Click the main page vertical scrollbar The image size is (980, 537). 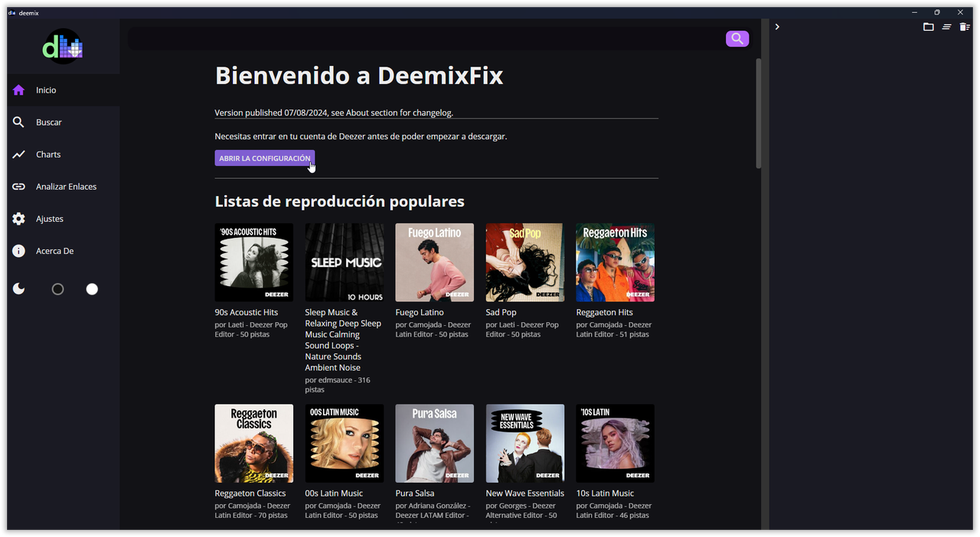(x=759, y=113)
